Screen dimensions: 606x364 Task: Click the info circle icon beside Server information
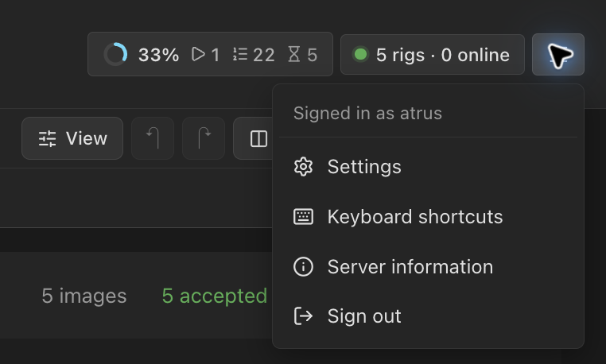[303, 266]
